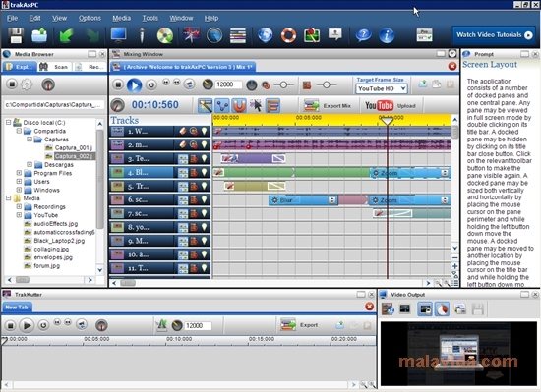541x392 pixels.
Task: Click the blue info icon
Action: point(387,35)
